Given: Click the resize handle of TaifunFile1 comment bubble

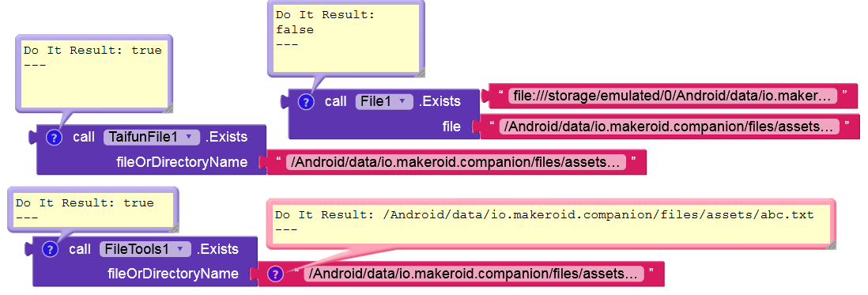Looking at the screenshot, I should [x=168, y=108].
